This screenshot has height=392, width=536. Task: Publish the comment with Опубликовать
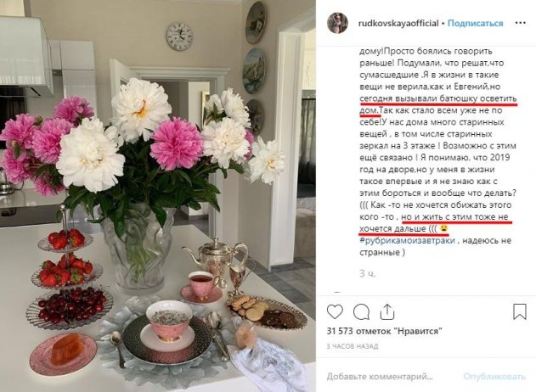coord(494,376)
